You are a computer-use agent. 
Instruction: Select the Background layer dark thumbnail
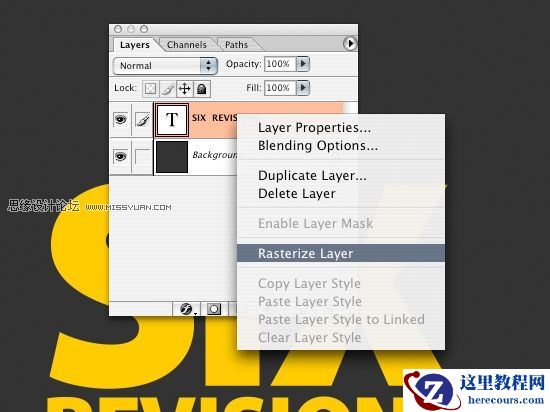click(x=172, y=156)
